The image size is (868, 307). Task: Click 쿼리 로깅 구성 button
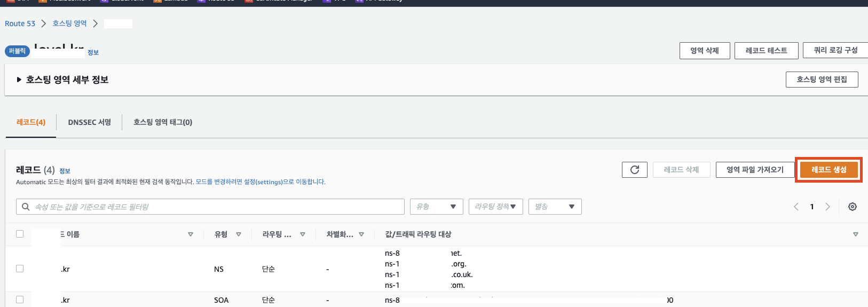(835, 51)
